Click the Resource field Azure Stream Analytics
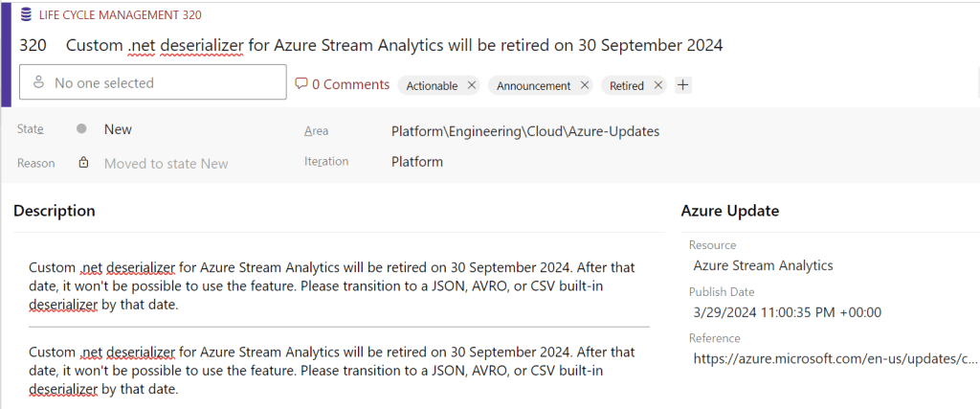Screen dimensions: 980x409 [763, 265]
